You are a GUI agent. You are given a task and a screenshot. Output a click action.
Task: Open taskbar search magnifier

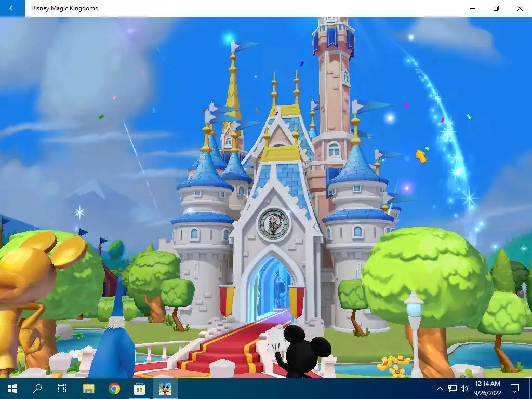point(37,389)
